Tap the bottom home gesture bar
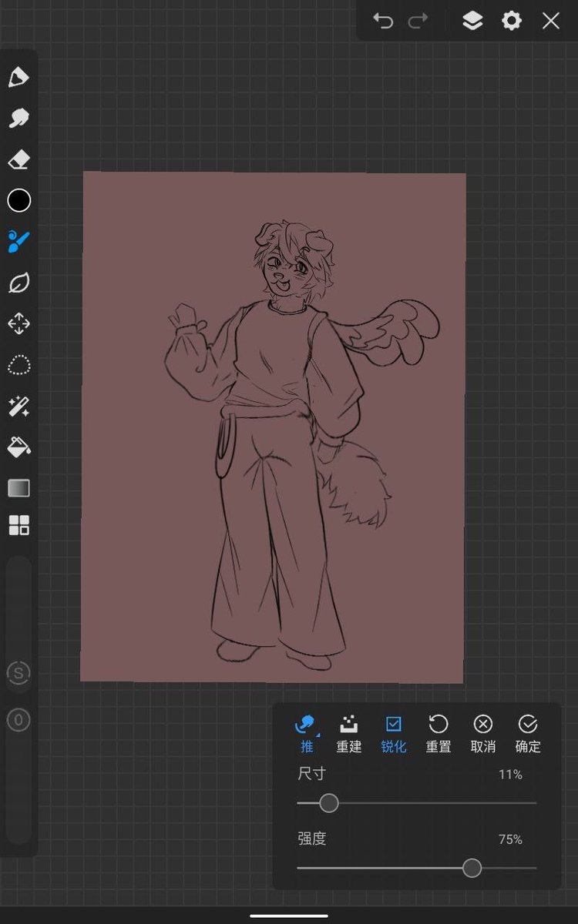This screenshot has width=578, height=924. (x=289, y=916)
